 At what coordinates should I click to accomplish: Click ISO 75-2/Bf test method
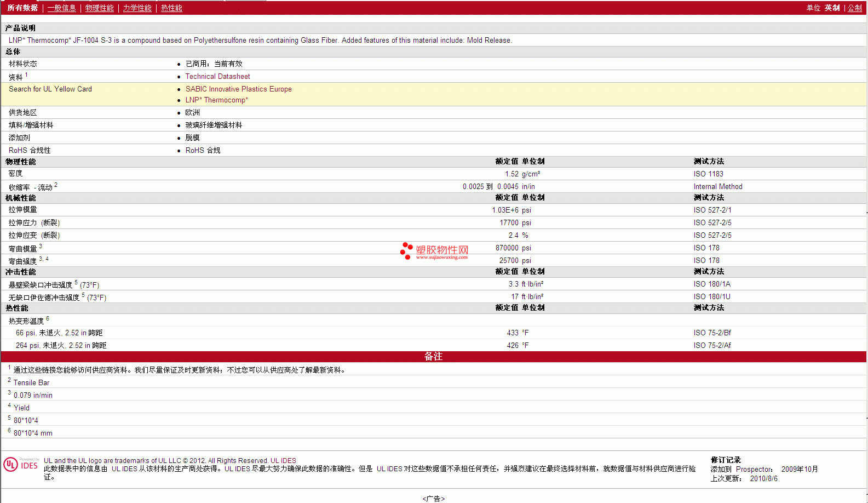pyautogui.click(x=712, y=333)
